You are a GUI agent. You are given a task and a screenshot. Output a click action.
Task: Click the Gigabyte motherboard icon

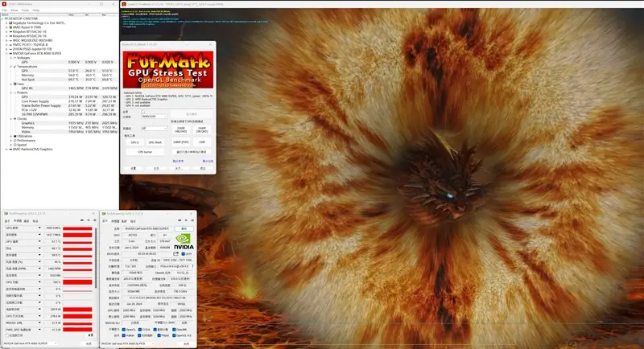(10, 23)
